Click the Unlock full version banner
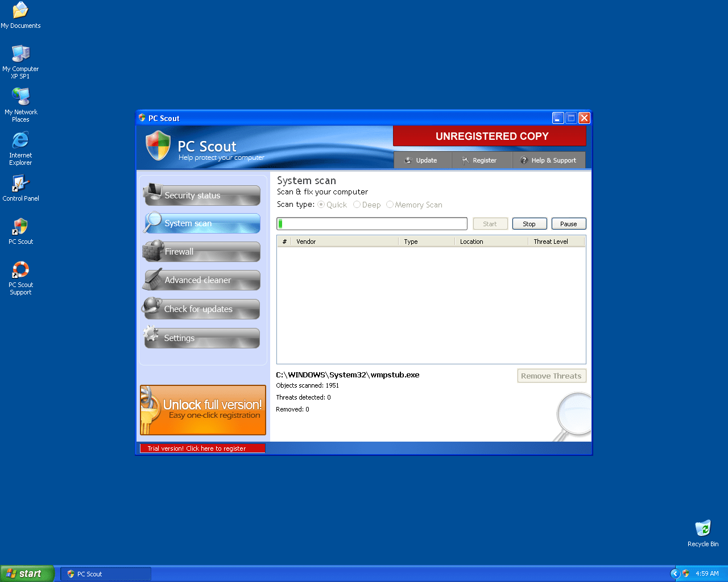Viewport: 728px width, 582px height. tap(203, 410)
